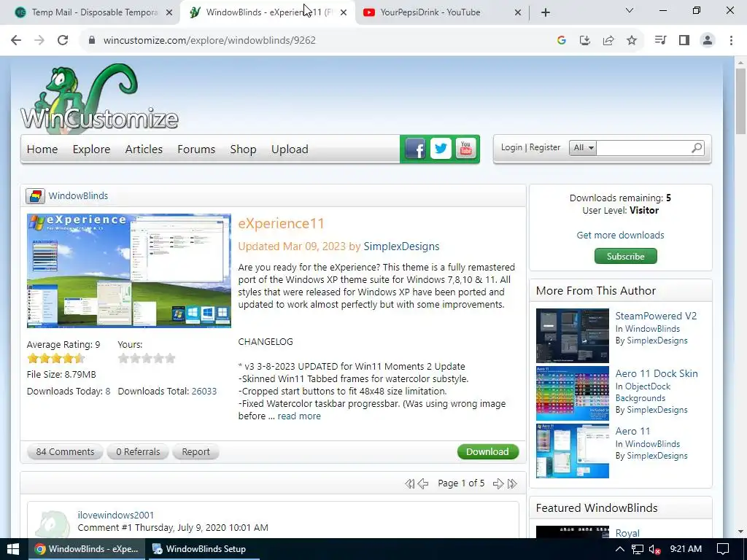The height and width of the screenshot is (560, 747).
Task: Click the site search input field
Action: [x=643, y=147]
